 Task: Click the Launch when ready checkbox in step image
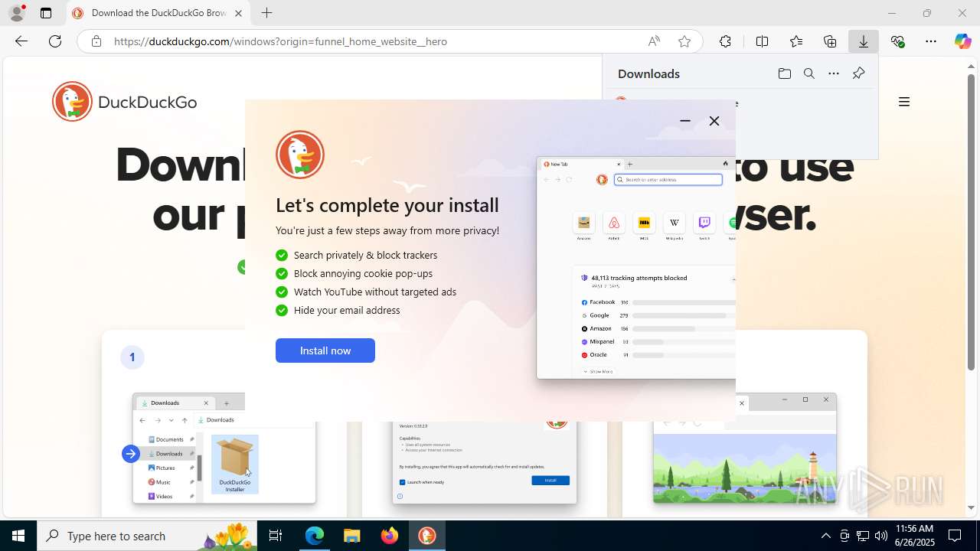[403, 482]
